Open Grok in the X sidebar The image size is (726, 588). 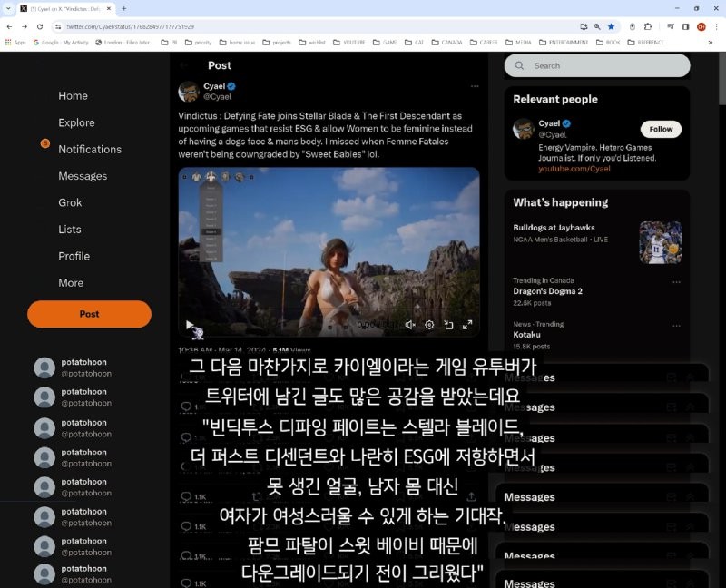click(x=70, y=202)
